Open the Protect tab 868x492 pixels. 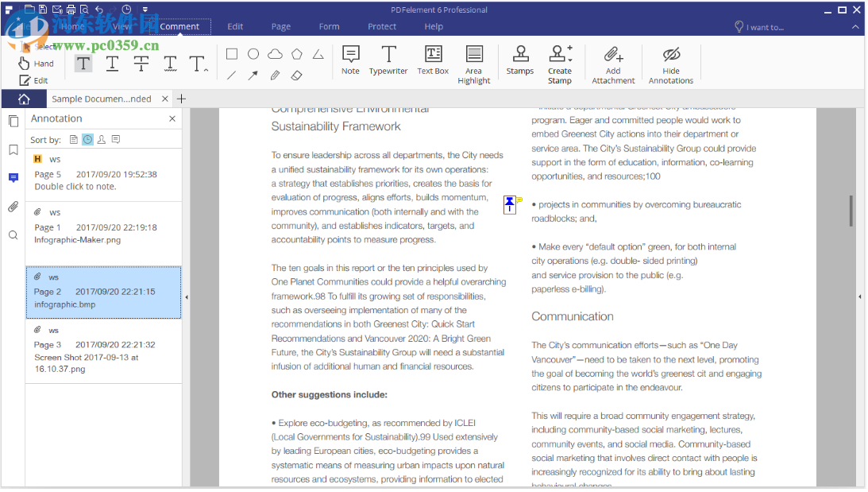click(382, 26)
